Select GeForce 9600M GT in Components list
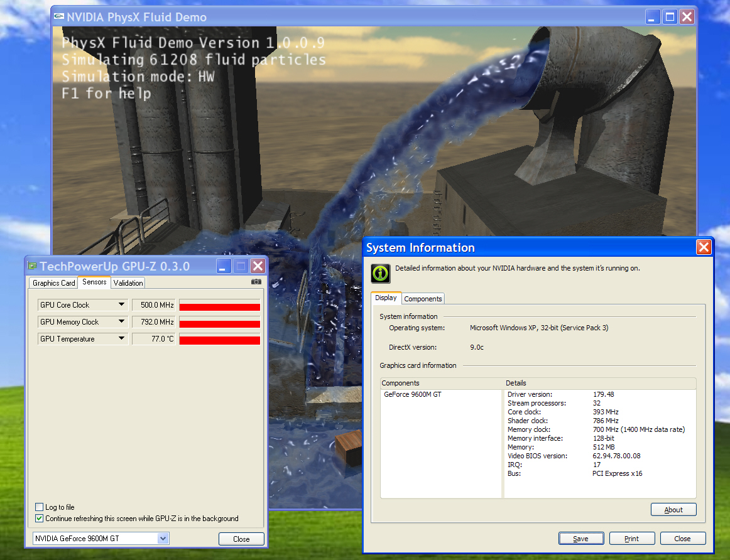 [x=413, y=394]
